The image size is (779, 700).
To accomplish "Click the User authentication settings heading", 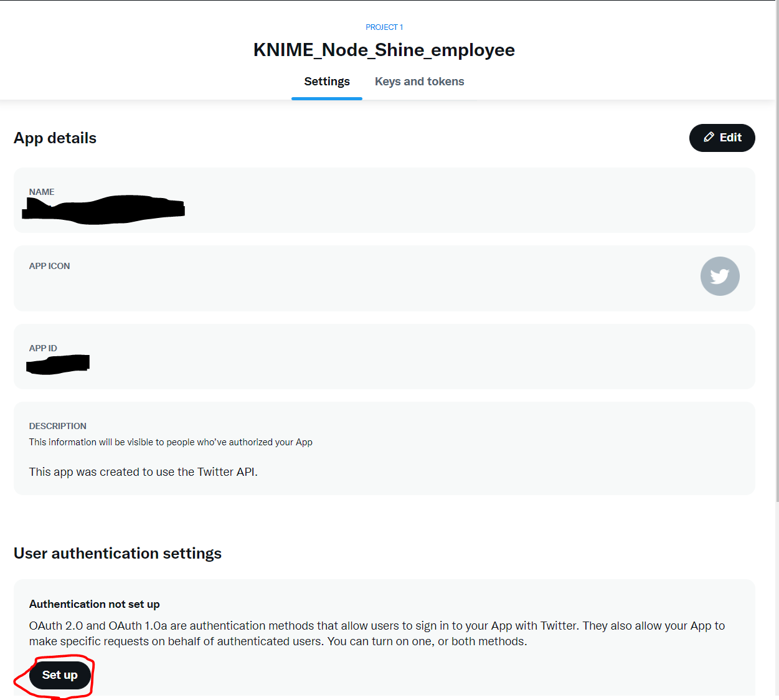I will click(118, 553).
